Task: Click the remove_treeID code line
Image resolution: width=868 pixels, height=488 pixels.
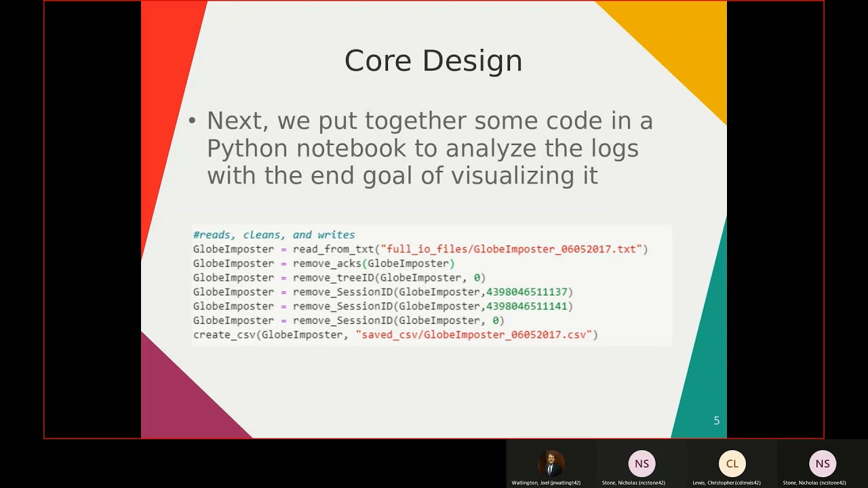Action: [339, 277]
